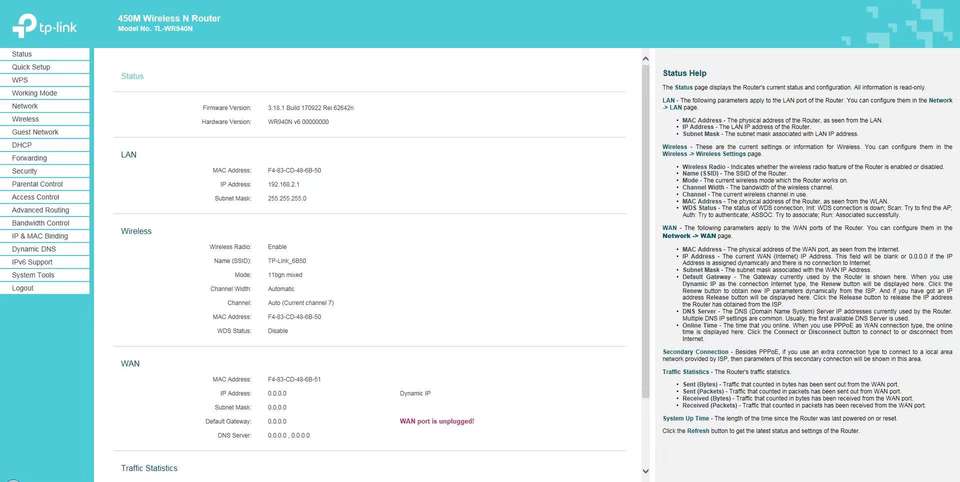Open the Network menu
The height and width of the screenshot is (482, 960).
pos(45,106)
